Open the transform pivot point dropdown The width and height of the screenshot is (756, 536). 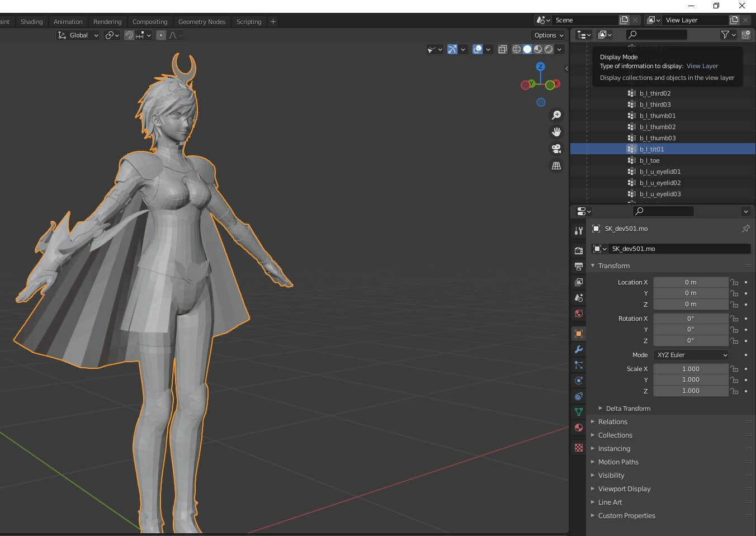click(x=112, y=35)
